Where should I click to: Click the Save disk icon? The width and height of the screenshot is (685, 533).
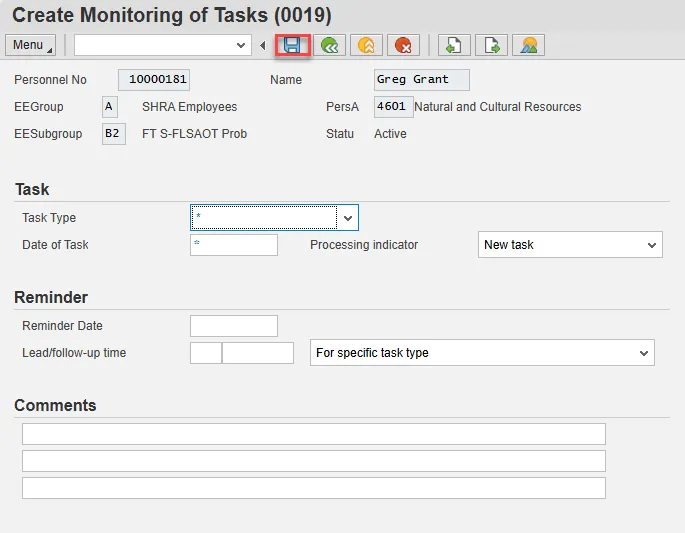pyautogui.click(x=293, y=45)
